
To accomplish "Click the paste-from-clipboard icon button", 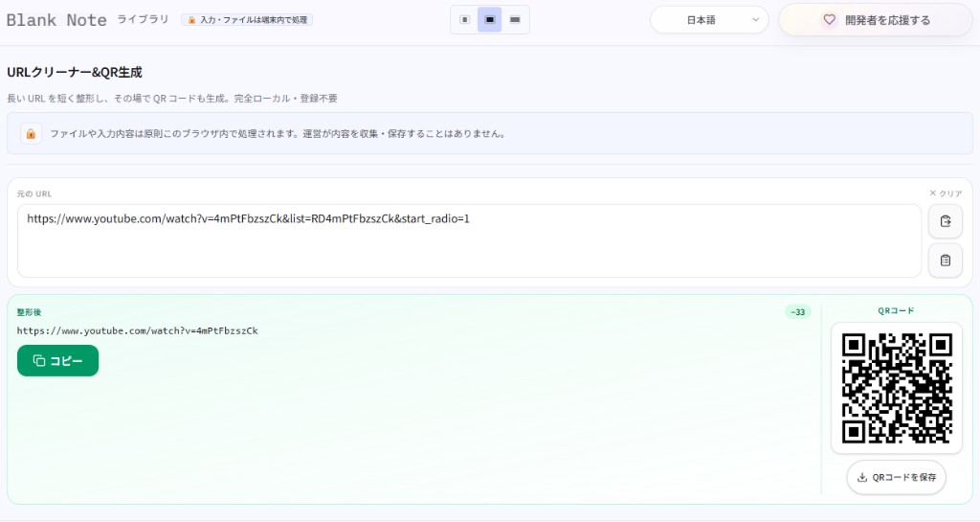I will (945, 221).
